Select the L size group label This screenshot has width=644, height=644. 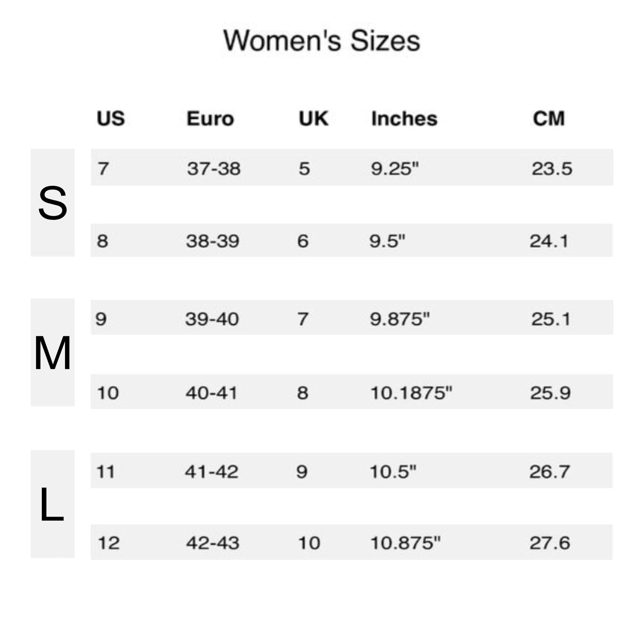click(52, 505)
